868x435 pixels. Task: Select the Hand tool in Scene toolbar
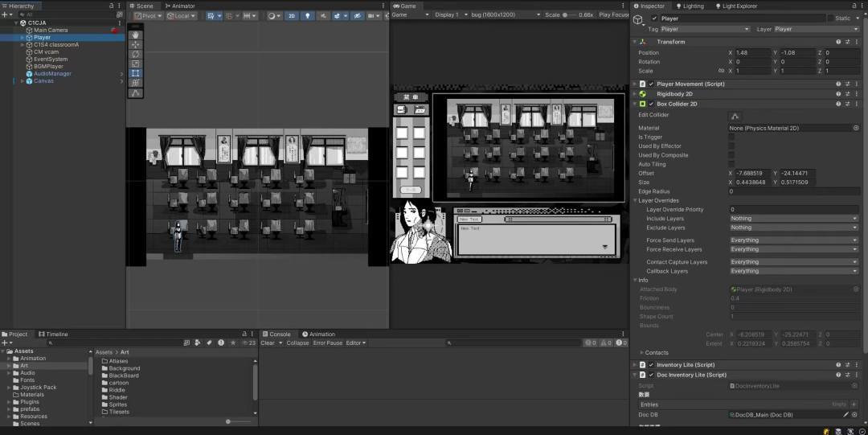135,35
